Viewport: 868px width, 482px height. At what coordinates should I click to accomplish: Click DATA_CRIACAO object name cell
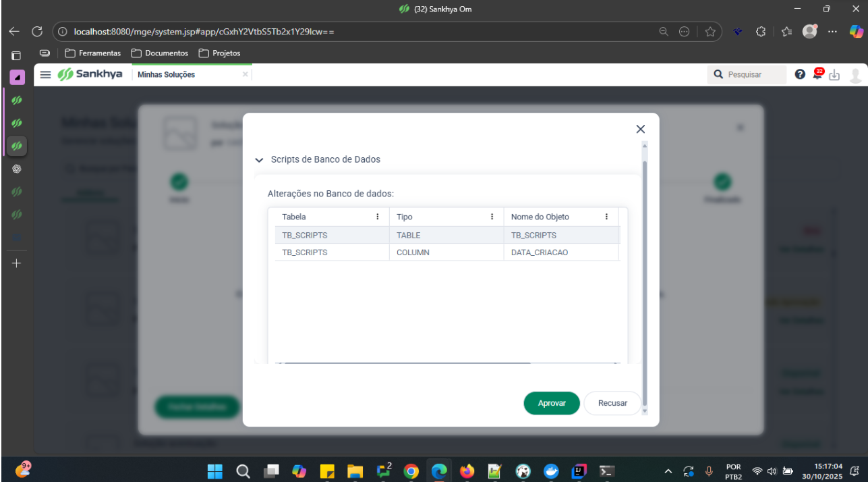click(x=561, y=252)
